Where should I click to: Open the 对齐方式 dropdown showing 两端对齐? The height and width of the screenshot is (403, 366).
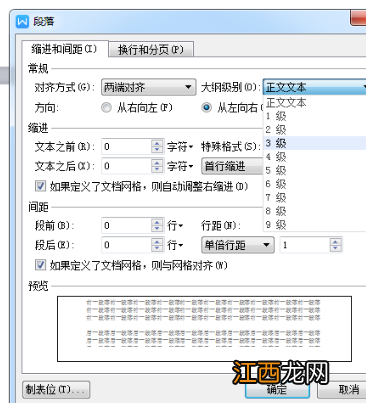[x=148, y=87]
